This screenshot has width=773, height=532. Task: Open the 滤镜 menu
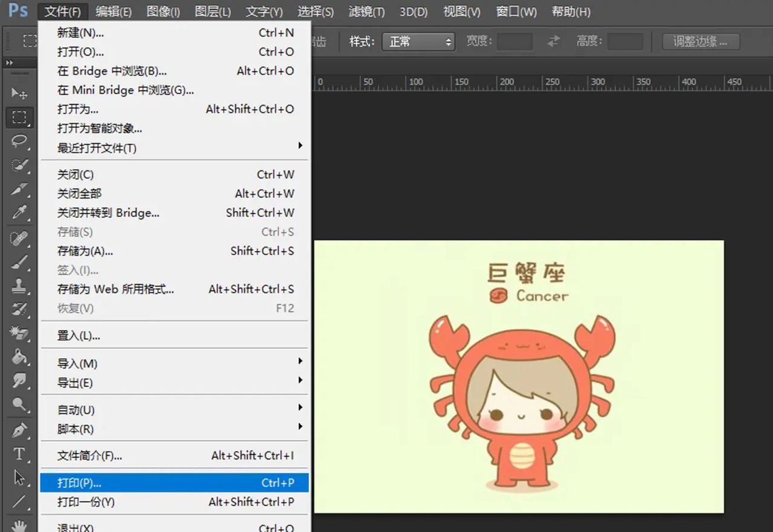point(365,11)
